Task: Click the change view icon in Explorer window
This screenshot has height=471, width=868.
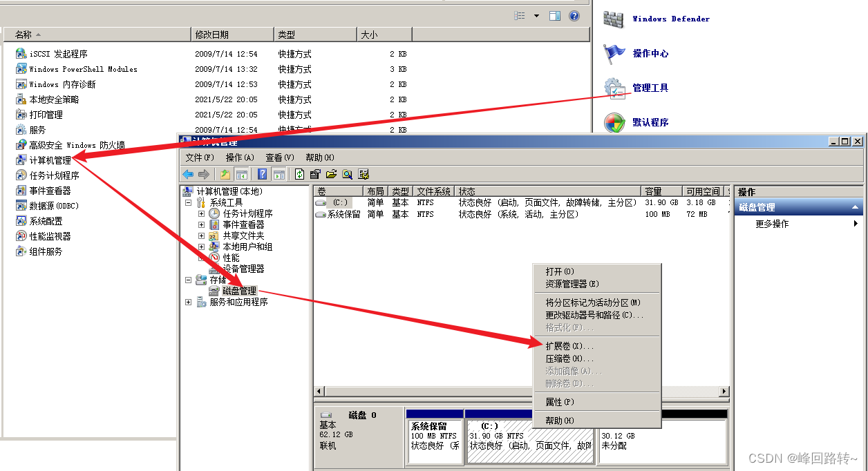Action: pyautogui.click(x=520, y=15)
